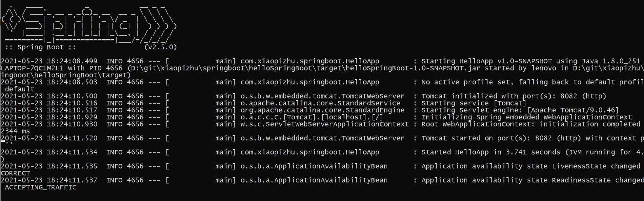Click the ACCEPTING_TRAFFIC state text
Screen dimensions: 644x201
coord(41,187)
